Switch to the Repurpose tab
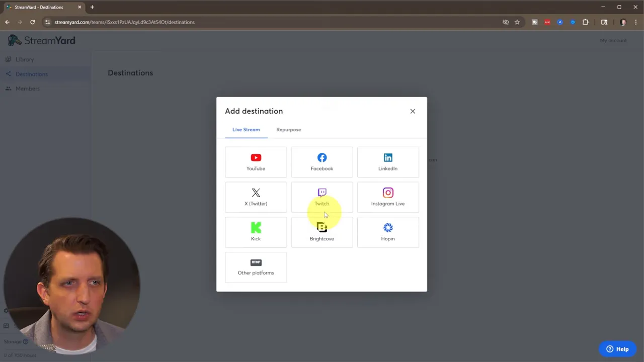This screenshot has height=362, width=644. pos(288,129)
